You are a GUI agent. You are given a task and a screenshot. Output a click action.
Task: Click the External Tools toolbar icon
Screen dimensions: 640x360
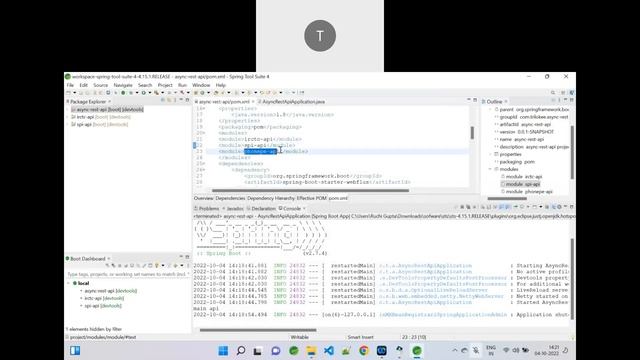coord(156,93)
